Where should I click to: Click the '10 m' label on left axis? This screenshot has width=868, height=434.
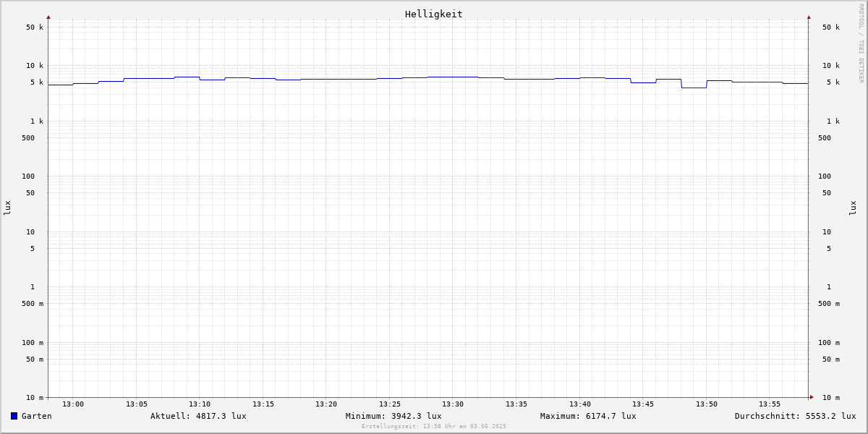[35, 398]
